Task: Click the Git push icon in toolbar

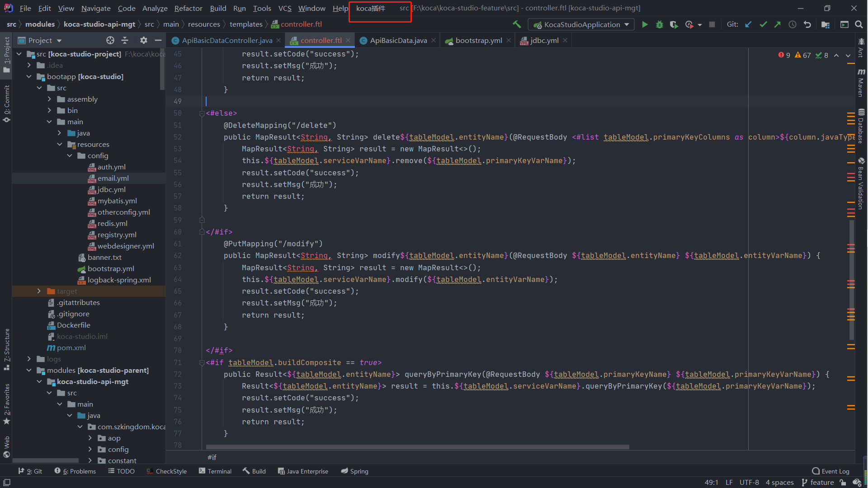Action: click(x=778, y=24)
